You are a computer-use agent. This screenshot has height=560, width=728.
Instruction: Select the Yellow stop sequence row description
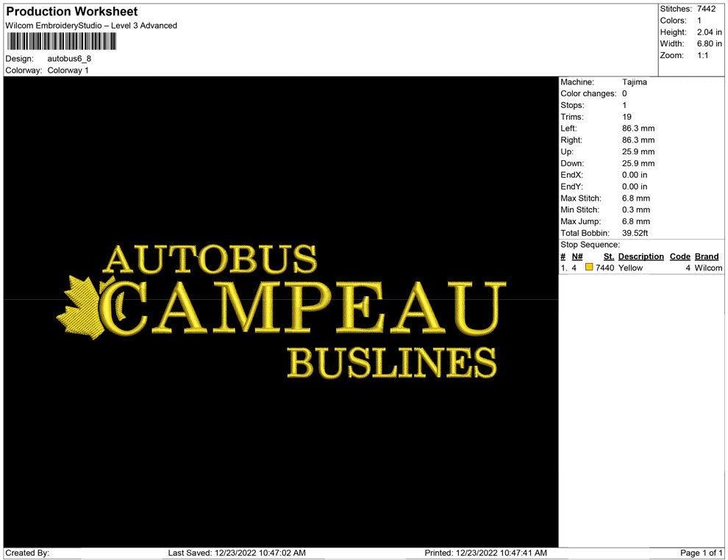(630, 268)
